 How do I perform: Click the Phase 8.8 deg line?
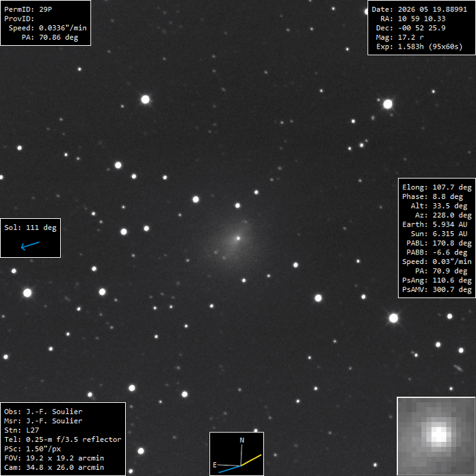tap(433, 197)
